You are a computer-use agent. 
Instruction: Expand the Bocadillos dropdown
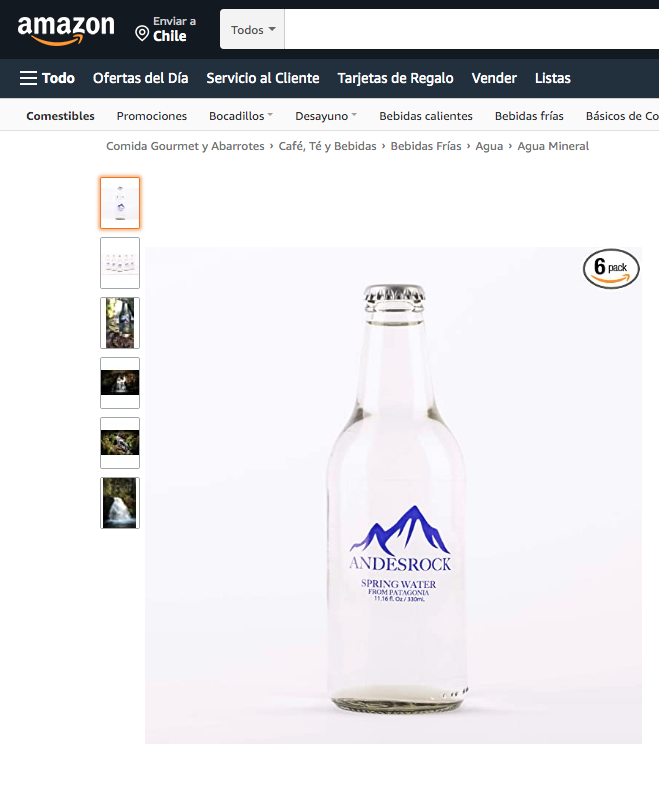pyautogui.click(x=241, y=116)
